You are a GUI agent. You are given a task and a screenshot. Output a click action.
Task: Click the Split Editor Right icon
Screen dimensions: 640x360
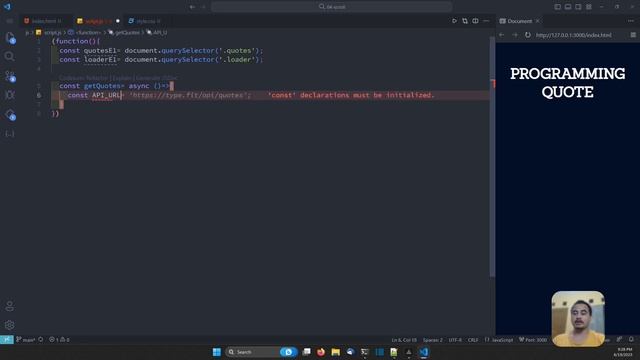476,21
